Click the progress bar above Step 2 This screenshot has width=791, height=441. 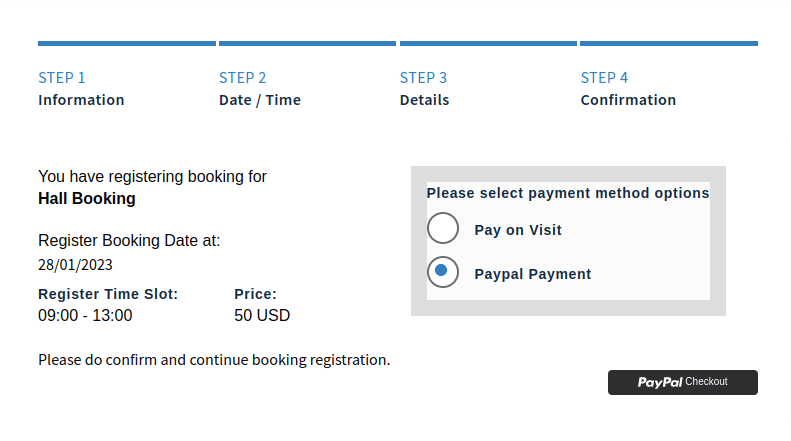pyautogui.click(x=307, y=43)
